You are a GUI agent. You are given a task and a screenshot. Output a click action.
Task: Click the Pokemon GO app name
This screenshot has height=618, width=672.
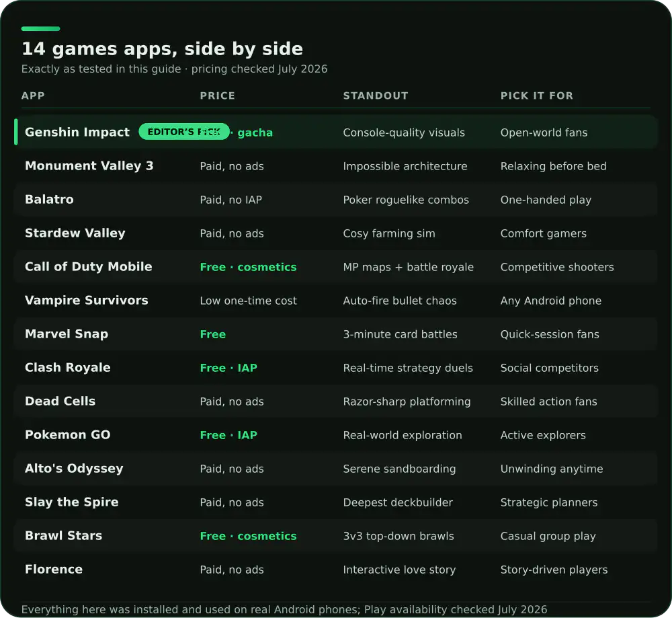pyautogui.click(x=68, y=435)
